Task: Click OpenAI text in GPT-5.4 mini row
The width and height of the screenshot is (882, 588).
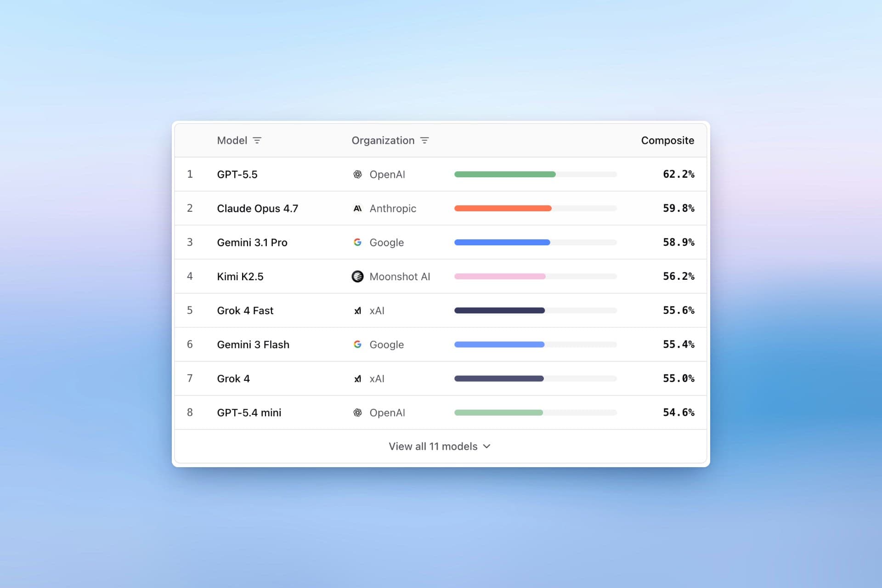Action: pos(387,413)
